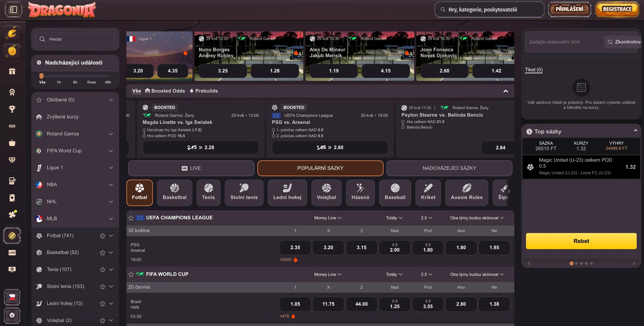Collapse the Top sázky panel
This screenshot has width=644, height=326.
(635, 131)
